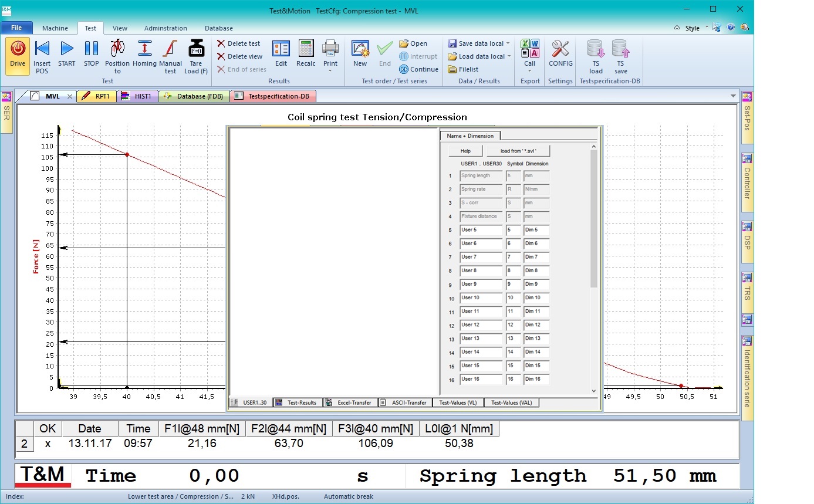
Task: Open the Filelist
Action: point(463,69)
